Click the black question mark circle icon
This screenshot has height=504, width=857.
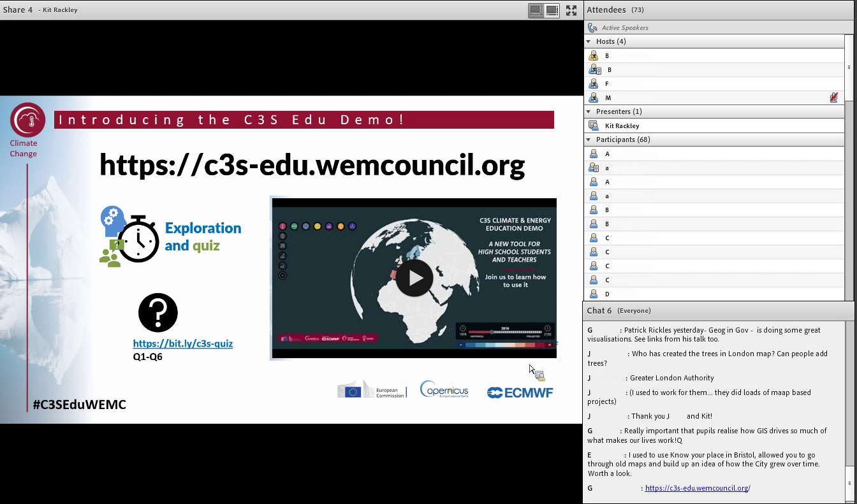click(x=158, y=312)
